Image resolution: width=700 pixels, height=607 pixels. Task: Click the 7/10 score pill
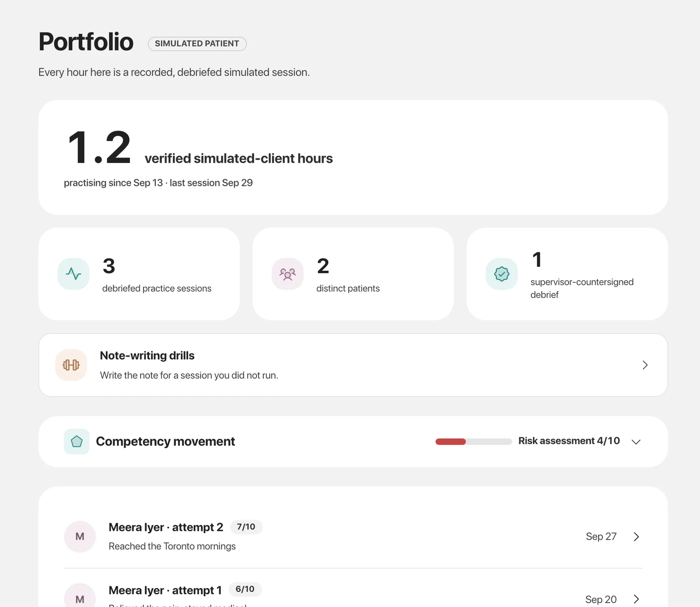coord(246,527)
